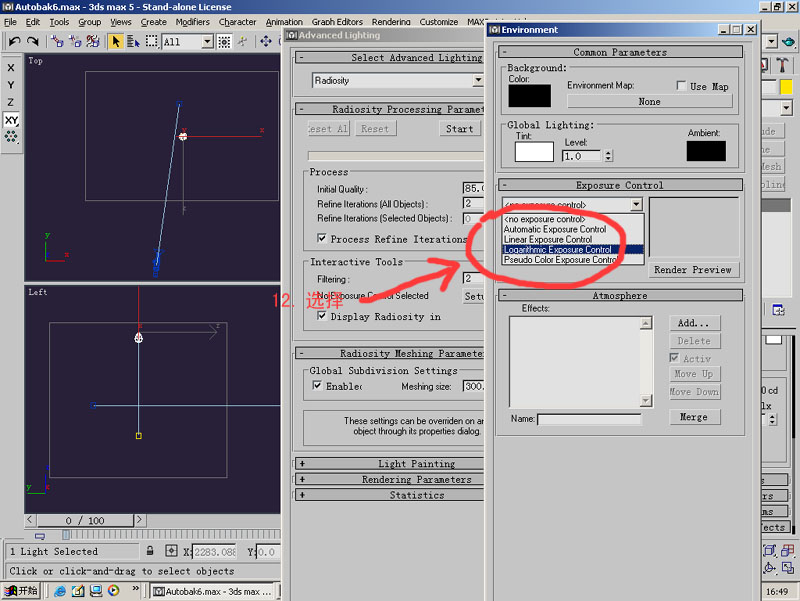Click the Global Lighting Level value field
The width and height of the screenshot is (800, 601).
[x=582, y=156]
